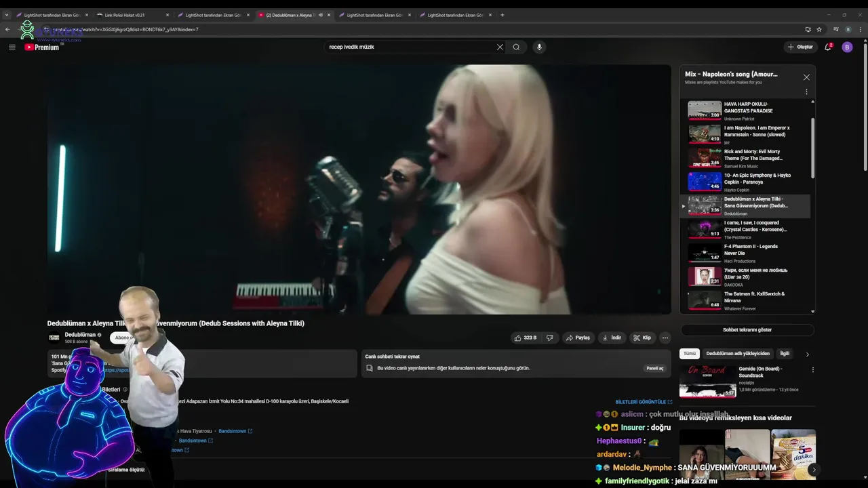The height and width of the screenshot is (488, 868).
Task: Show more filter chips with right arrow
Action: [x=807, y=354]
